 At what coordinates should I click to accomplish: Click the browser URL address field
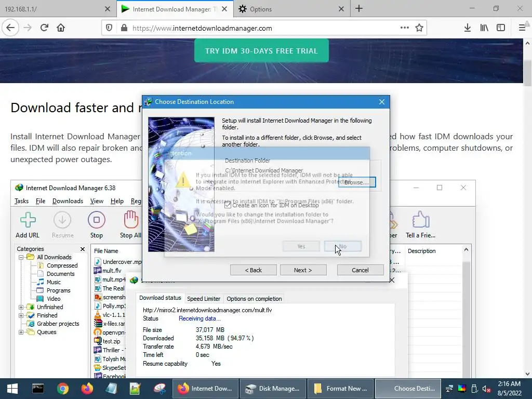(264, 28)
